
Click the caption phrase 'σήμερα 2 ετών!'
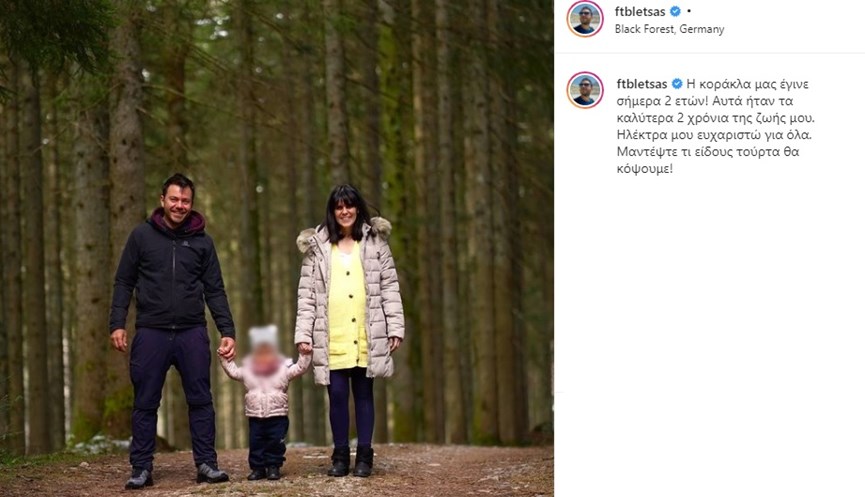pyautogui.click(x=663, y=101)
